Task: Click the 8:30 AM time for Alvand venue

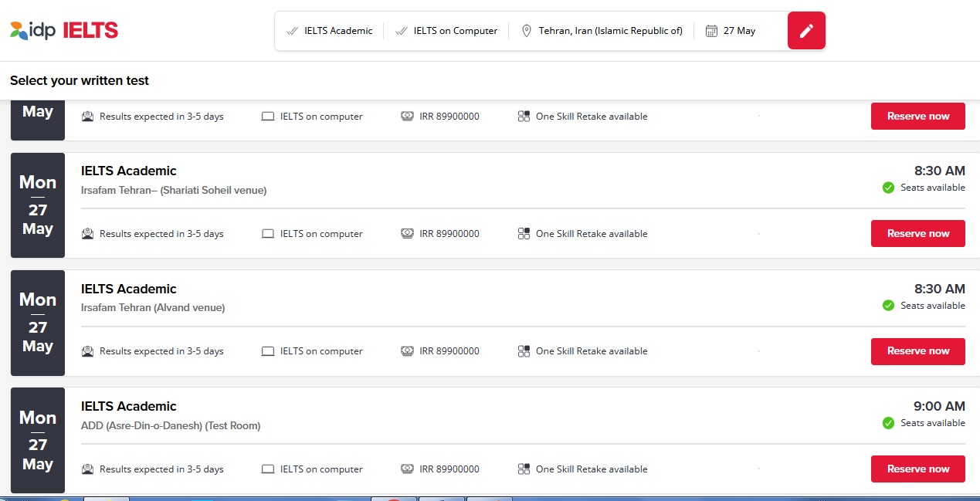Action: 939,289
